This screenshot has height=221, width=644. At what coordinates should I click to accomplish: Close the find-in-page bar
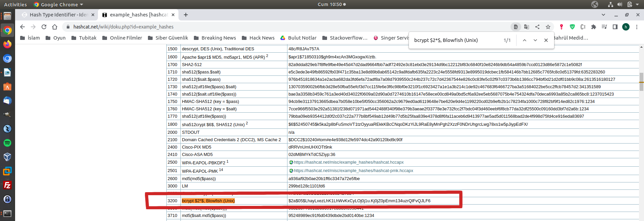pos(546,40)
